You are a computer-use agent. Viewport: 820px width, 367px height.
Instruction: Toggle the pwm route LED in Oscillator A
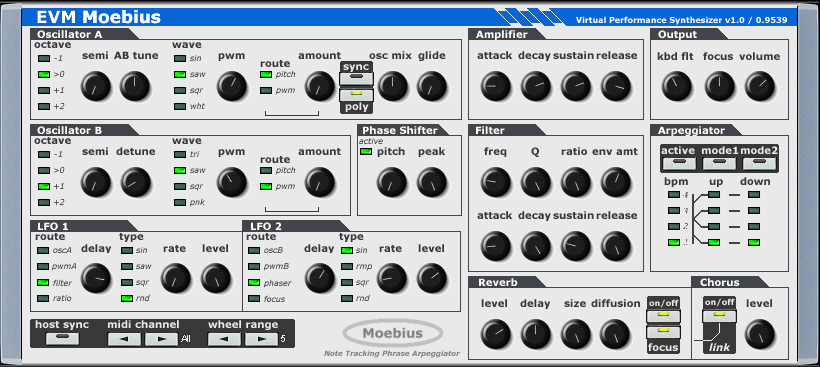point(266,90)
